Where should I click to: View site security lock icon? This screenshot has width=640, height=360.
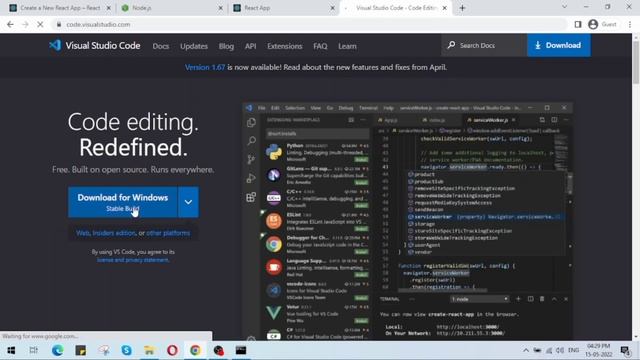pyautogui.click(x=59, y=24)
